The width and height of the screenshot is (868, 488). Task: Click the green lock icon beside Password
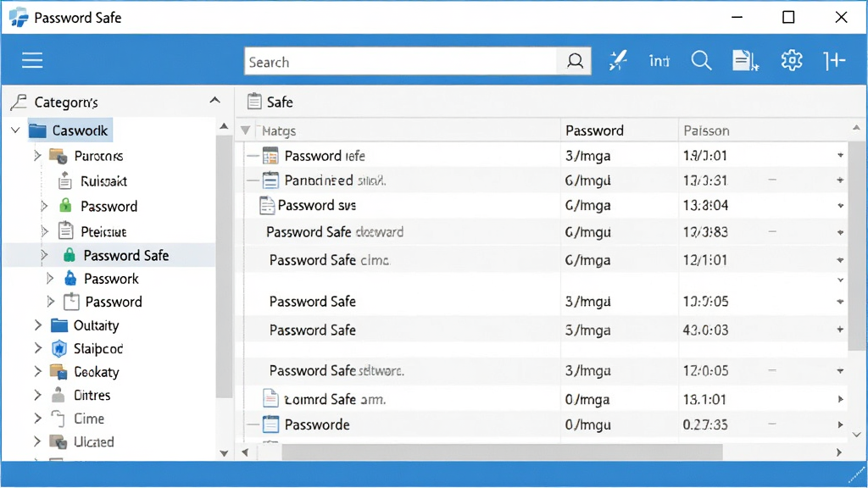[x=65, y=206]
